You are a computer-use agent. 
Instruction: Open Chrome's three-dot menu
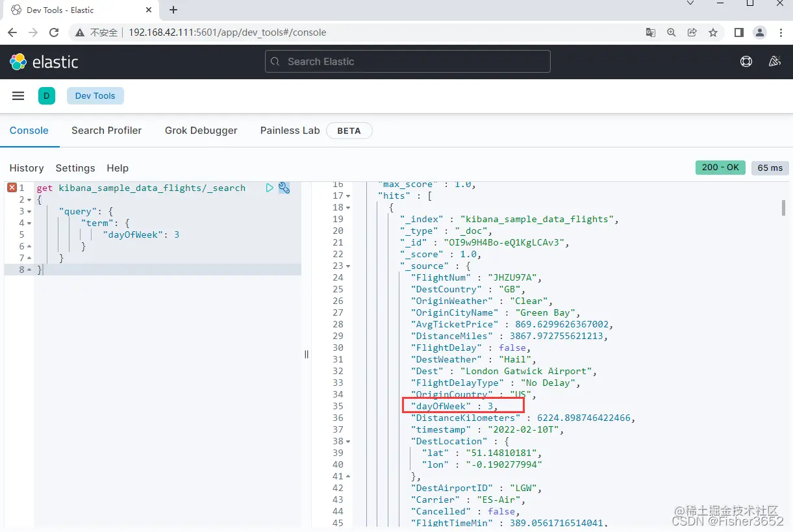coord(781,32)
